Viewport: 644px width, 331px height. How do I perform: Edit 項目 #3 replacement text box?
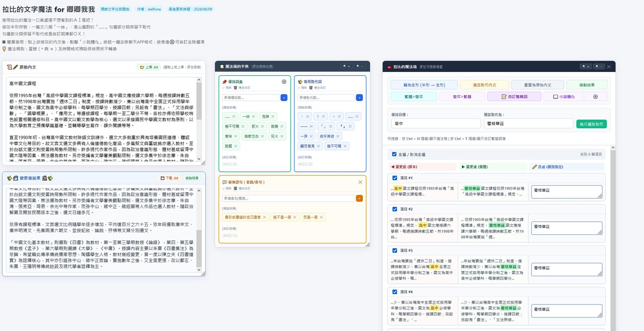[567, 269]
